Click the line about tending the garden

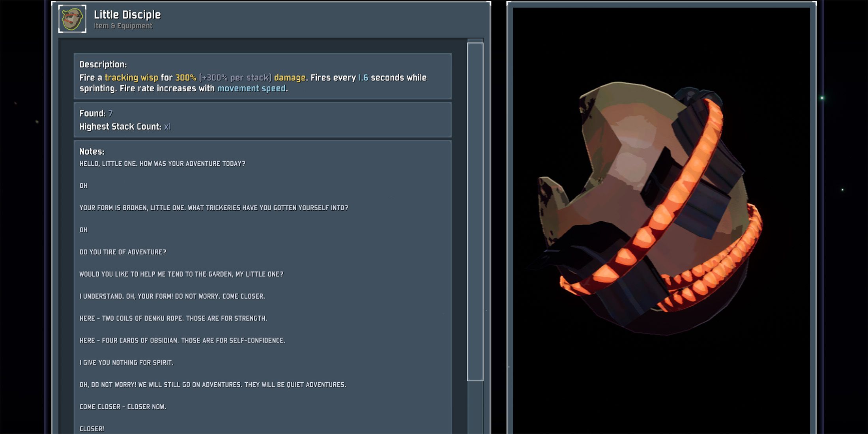pyautogui.click(x=181, y=274)
